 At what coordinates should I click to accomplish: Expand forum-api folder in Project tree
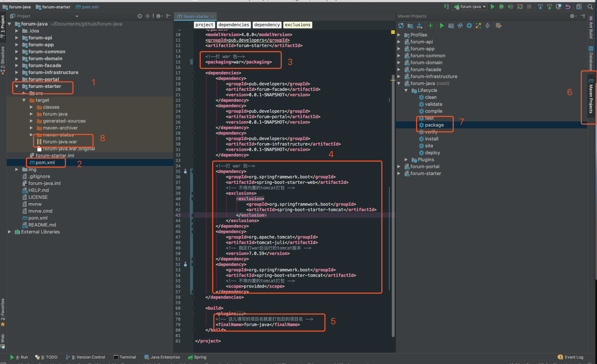tap(17, 38)
